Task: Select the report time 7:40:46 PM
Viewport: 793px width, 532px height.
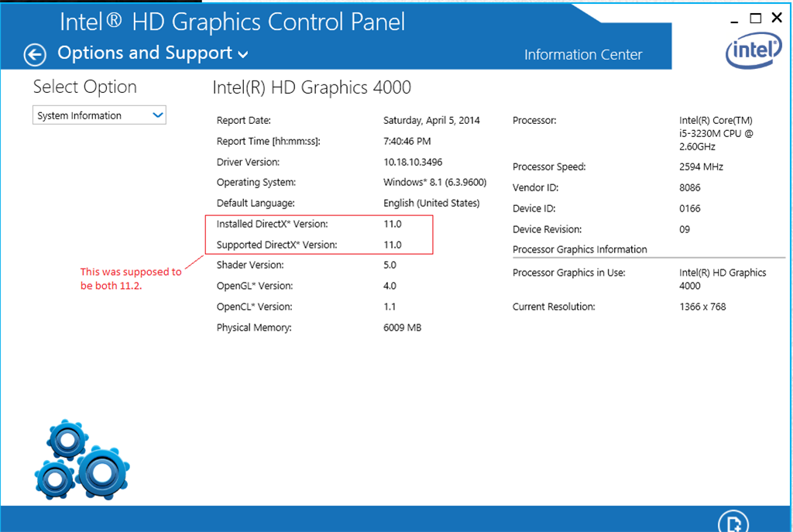Action: pos(407,141)
